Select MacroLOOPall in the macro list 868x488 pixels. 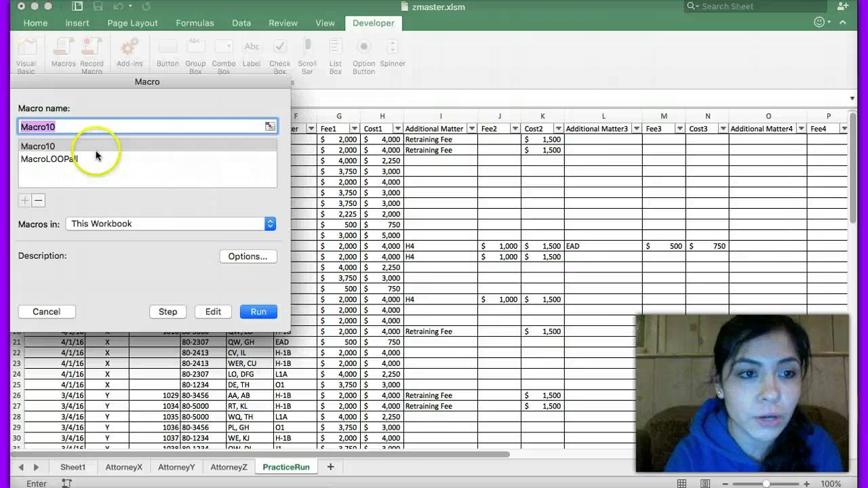coord(49,159)
